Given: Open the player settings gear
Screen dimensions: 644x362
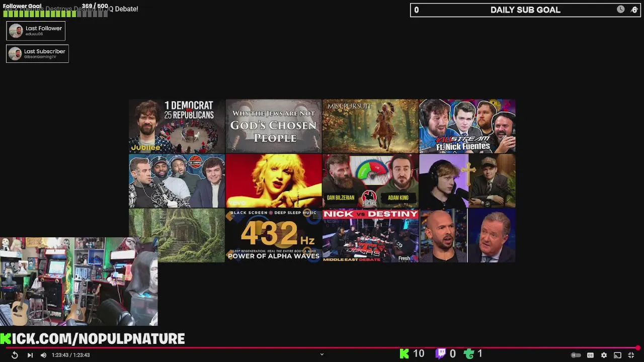Looking at the screenshot, I should tap(604, 355).
